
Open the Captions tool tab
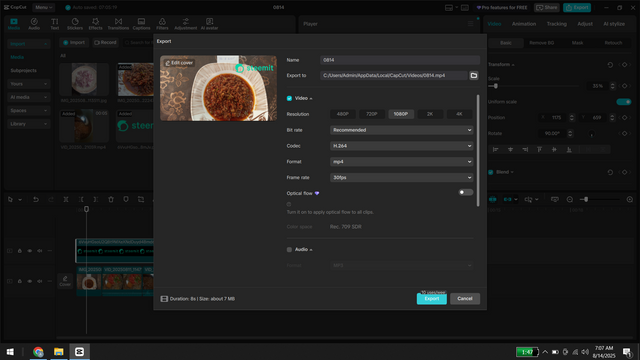click(141, 24)
